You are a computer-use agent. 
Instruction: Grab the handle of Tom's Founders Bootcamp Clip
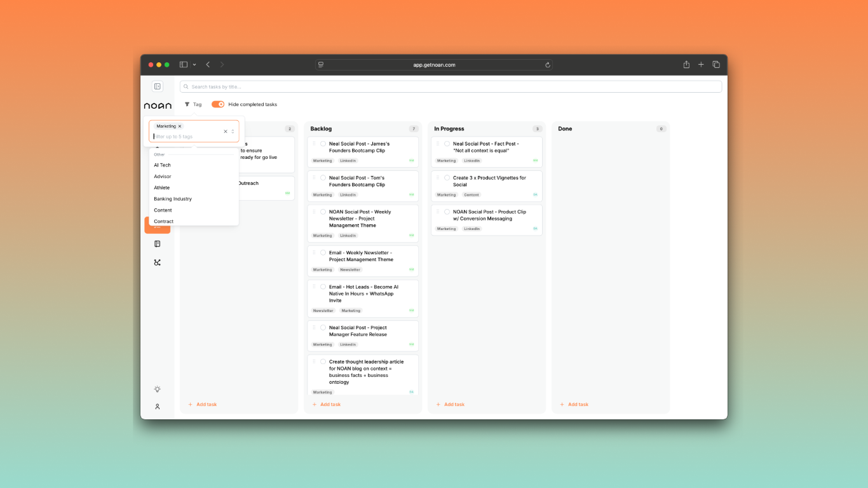(314, 178)
